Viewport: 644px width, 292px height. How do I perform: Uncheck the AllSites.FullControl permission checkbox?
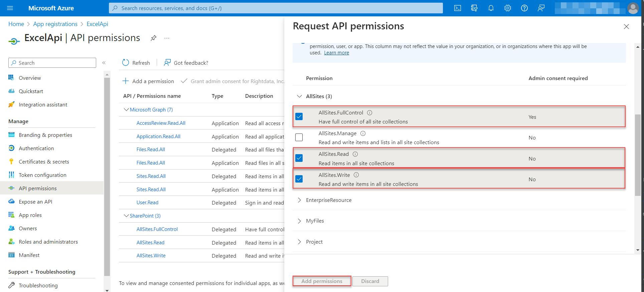(299, 116)
